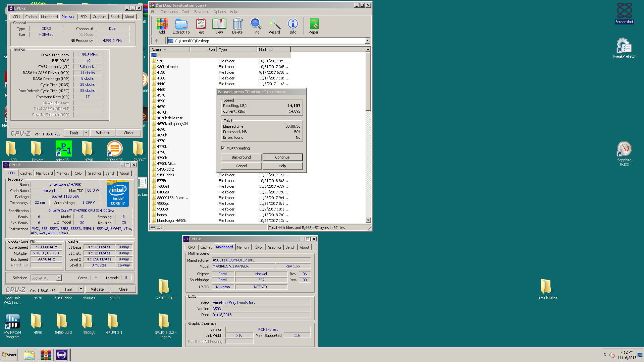The width and height of the screenshot is (644, 362).
Task: Click Validate in CPU tab CPU-Z window
Action: (97, 289)
